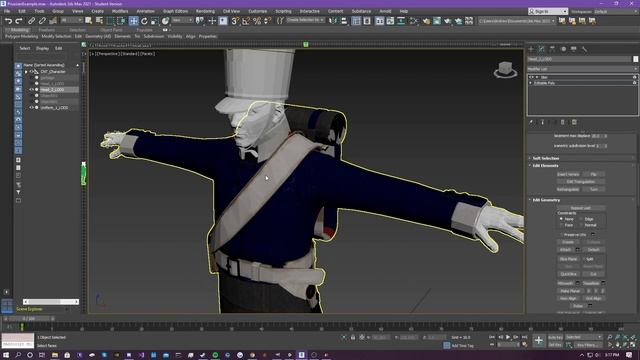Open the Motion command panel tab
This screenshot has width=640, height=360.
(x=563, y=49)
